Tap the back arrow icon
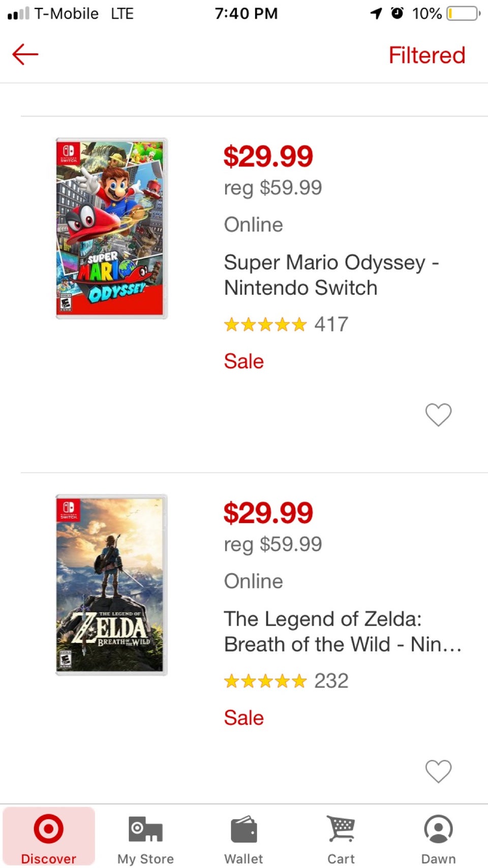 25,54
